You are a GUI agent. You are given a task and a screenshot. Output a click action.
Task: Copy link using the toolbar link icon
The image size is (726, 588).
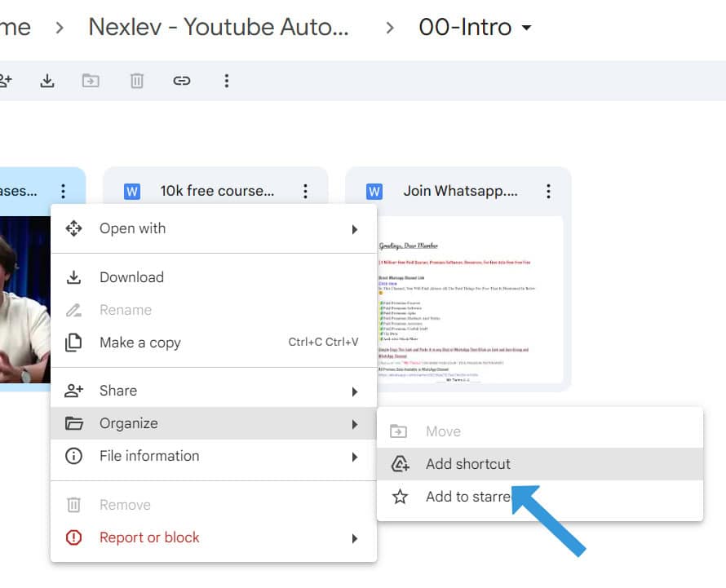point(181,81)
